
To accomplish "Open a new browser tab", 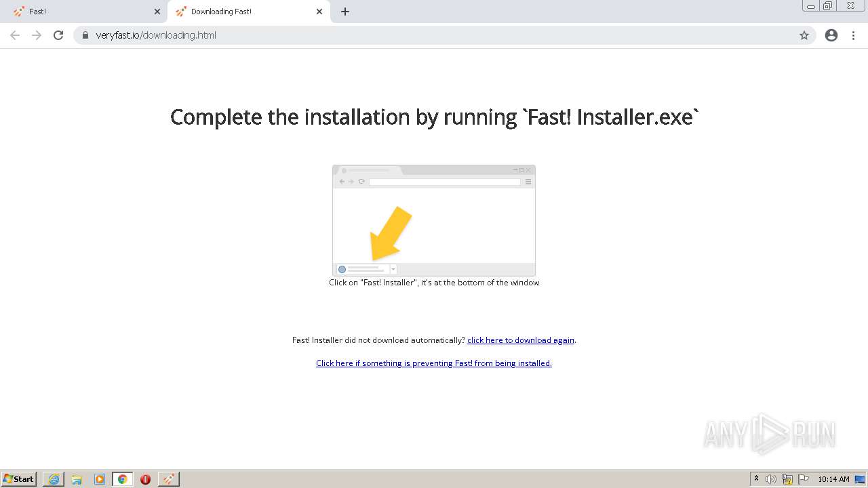I will pos(345,12).
